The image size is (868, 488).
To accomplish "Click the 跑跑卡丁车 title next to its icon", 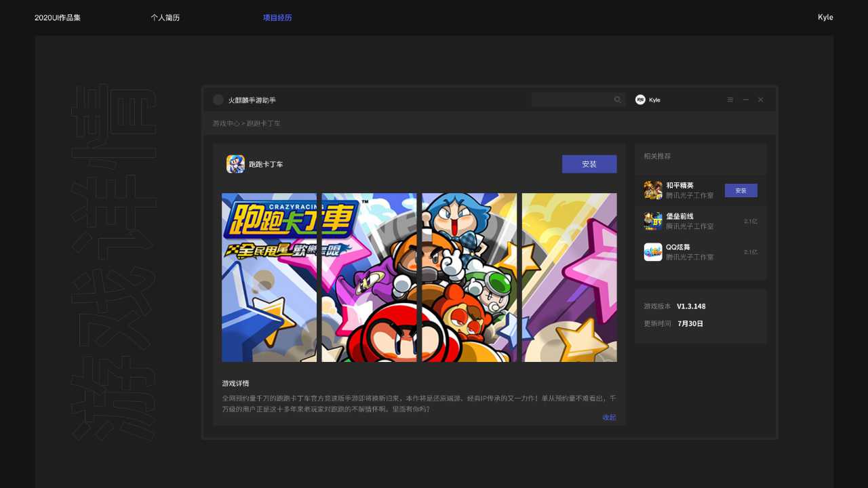I will (266, 165).
